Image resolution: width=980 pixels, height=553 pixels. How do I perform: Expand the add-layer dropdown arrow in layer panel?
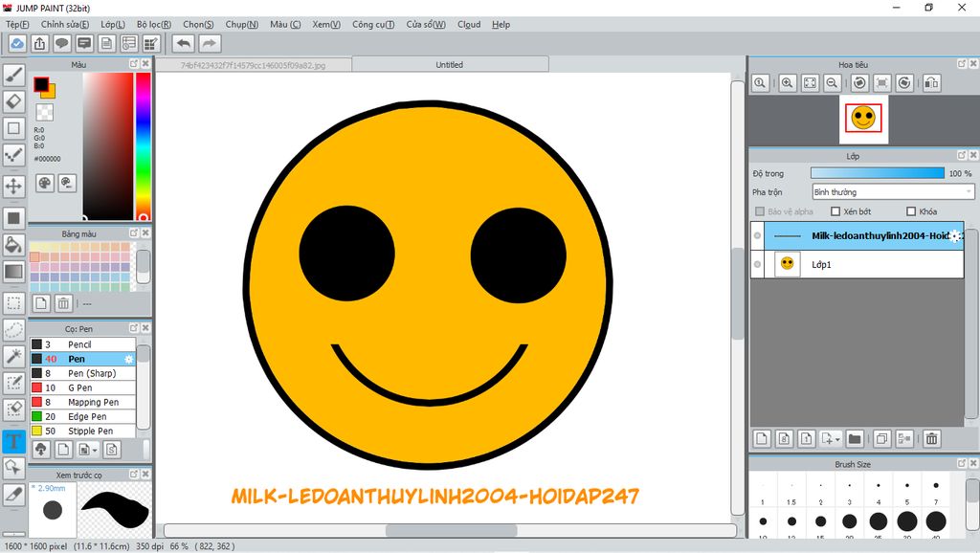[x=837, y=439]
